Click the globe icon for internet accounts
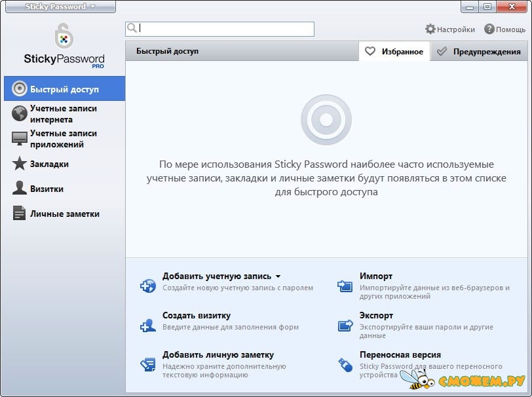Viewport: 532px width, 397px height. (x=20, y=113)
